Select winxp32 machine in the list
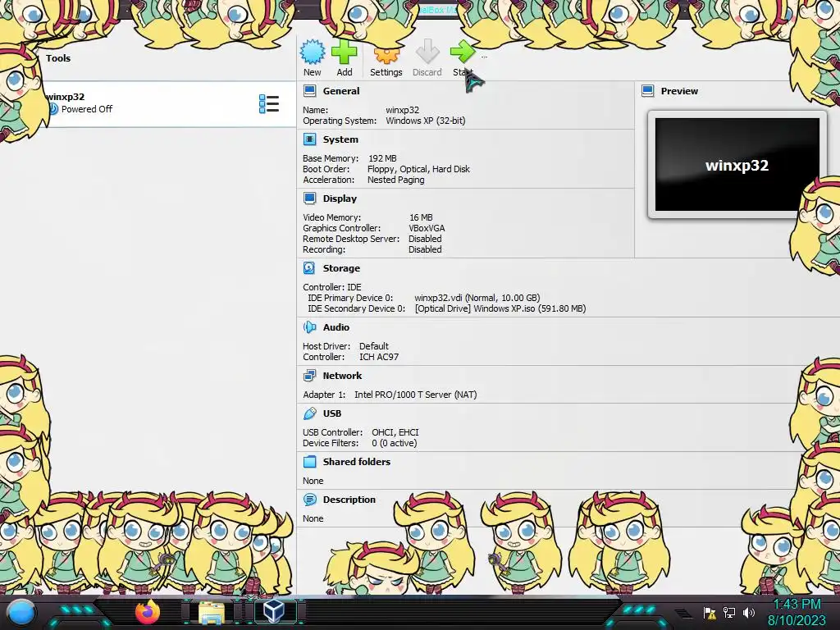Image resolution: width=840 pixels, height=630 pixels. (x=148, y=104)
